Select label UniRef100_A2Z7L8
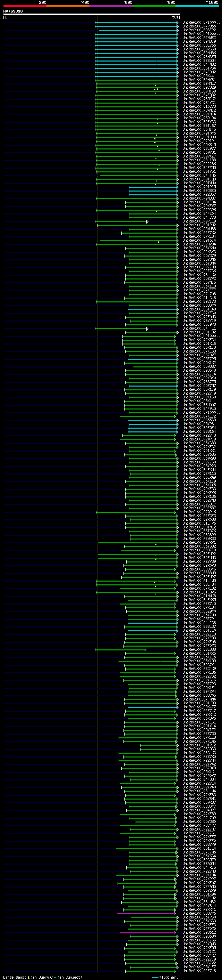 [x=199, y=971]
